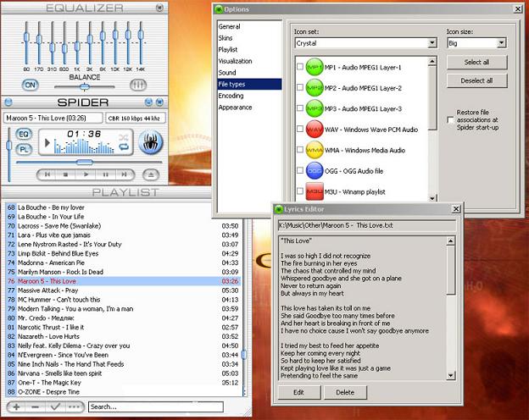
Task: Click Edit button in Lyrics Editor
Action: 298,392
